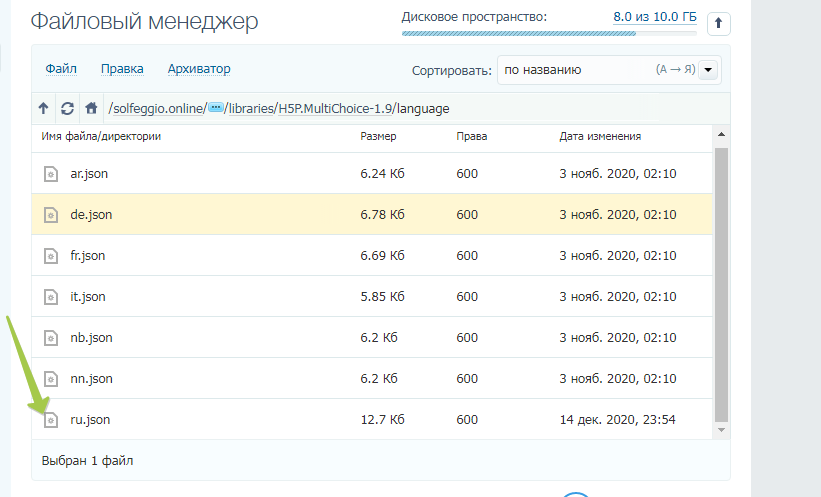Click the 600 permissions value of ru.json

[467, 420]
